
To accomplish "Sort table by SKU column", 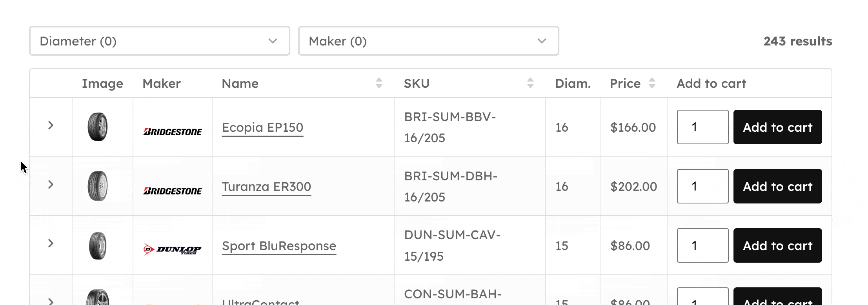I will (530, 83).
